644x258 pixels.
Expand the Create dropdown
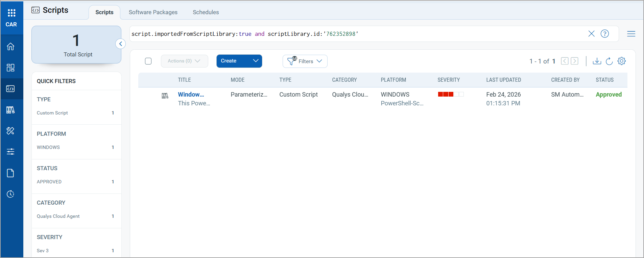256,61
